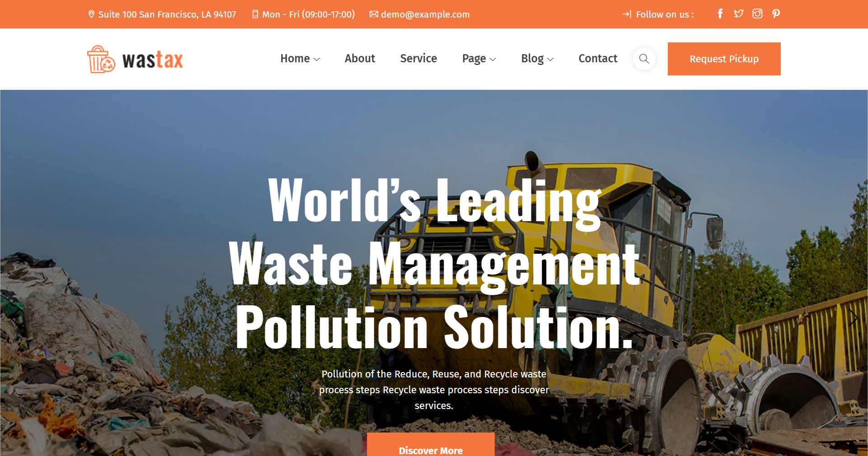The height and width of the screenshot is (456, 868).
Task: Click the Follow on us label
Action: pyautogui.click(x=665, y=14)
